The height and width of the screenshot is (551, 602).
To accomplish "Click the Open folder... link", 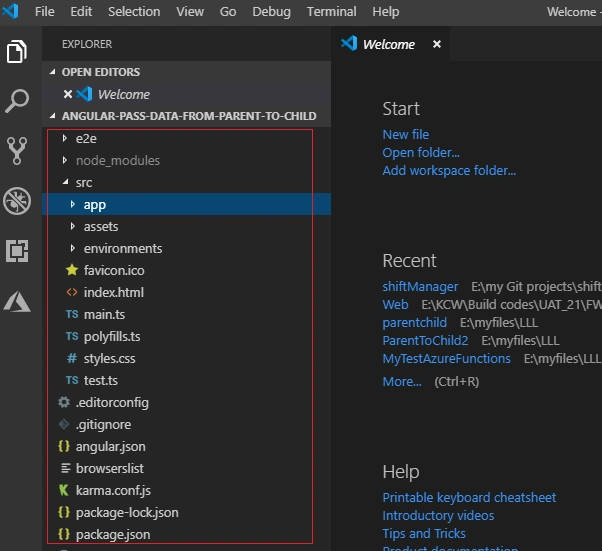I will (421, 152).
